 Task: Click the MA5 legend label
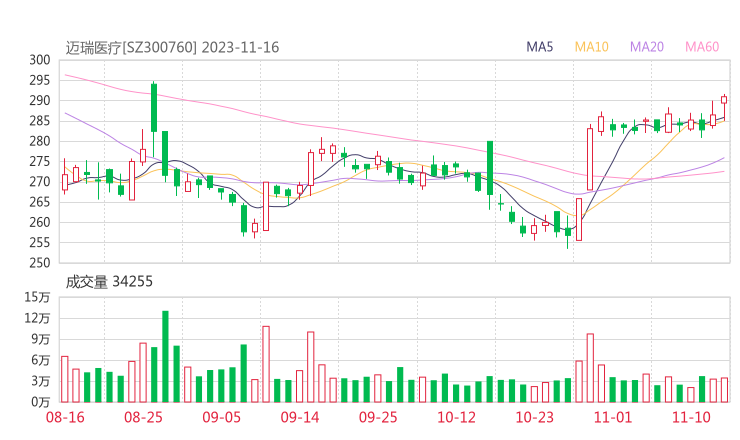point(539,47)
